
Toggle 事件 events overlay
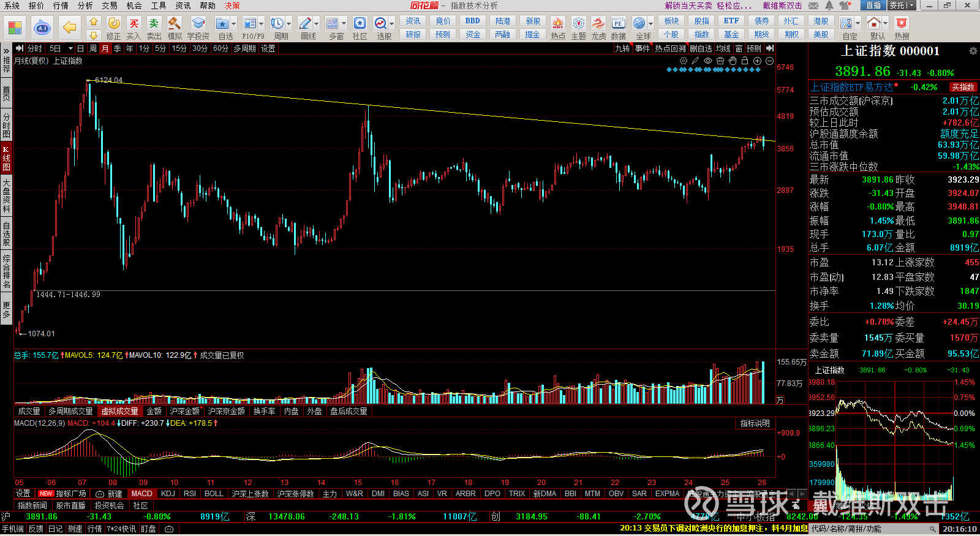[x=643, y=48]
